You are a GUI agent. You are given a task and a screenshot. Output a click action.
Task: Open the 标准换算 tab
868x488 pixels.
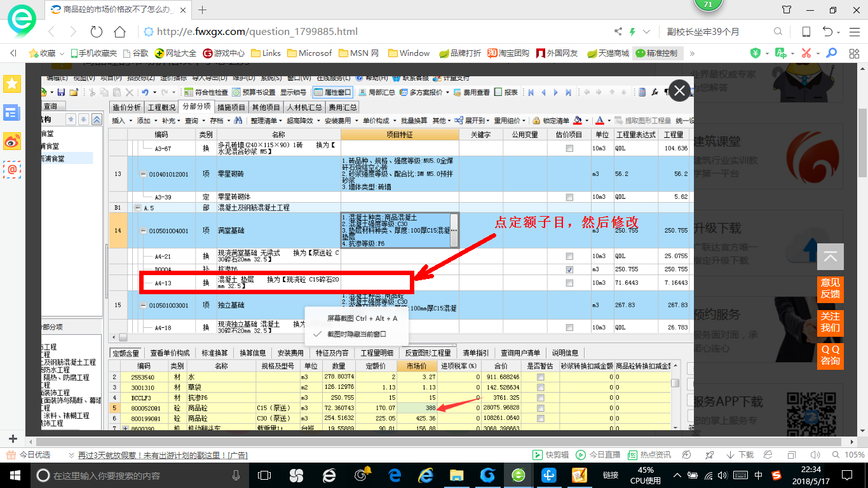(215, 353)
